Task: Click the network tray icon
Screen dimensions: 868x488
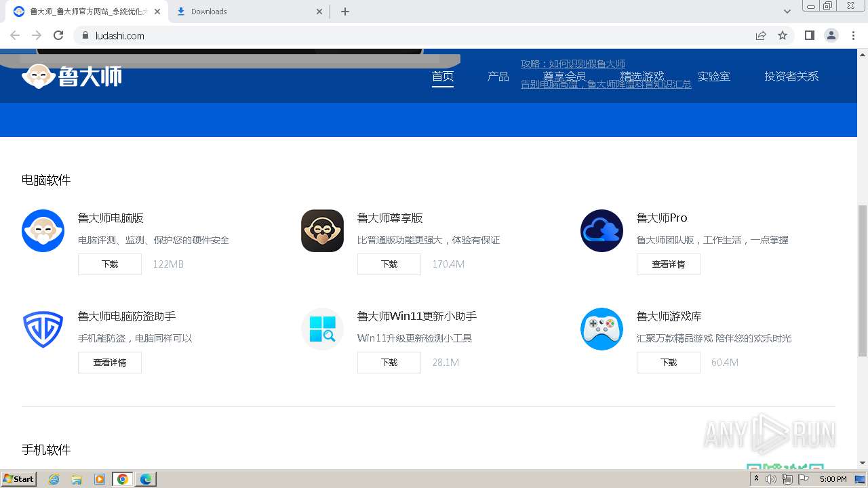Action: pos(787,479)
